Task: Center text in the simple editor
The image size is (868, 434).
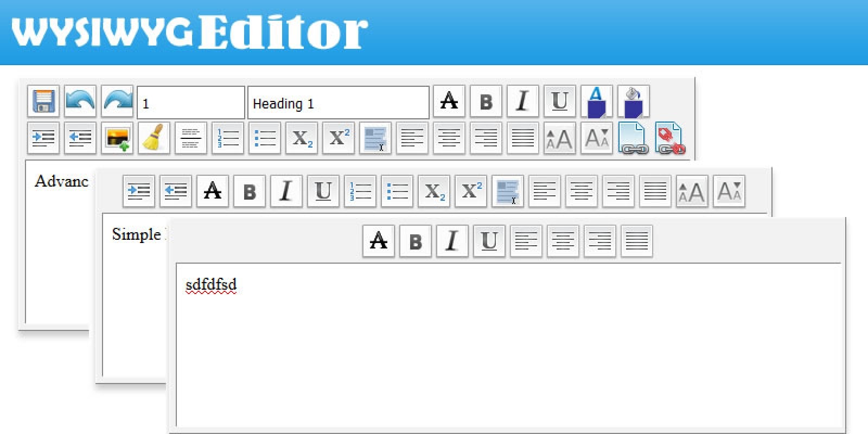Action: 582,191
